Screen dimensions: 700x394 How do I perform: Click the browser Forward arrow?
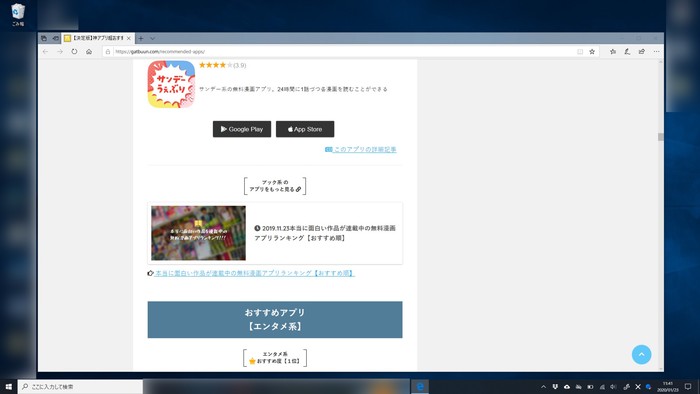[x=60, y=52]
